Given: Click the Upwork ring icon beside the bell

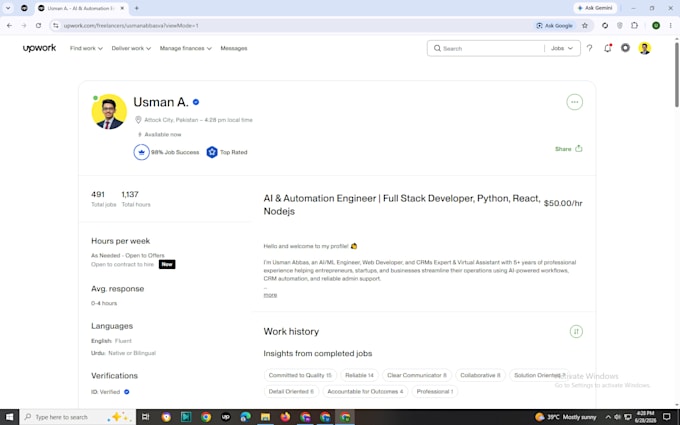Looking at the screenshot, I should [625, 48].
